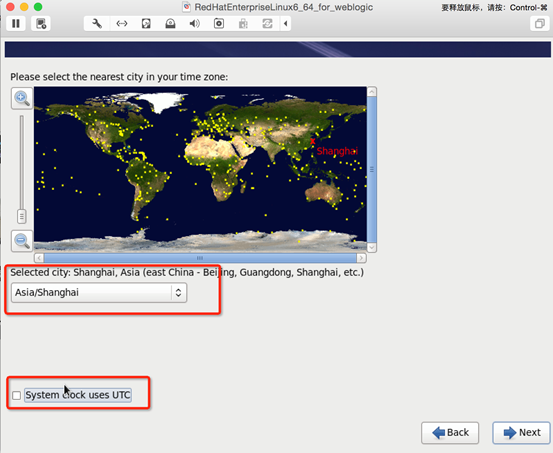Click the map horizontal scrollbar
Screen dimensions: 553x453
click(x=200, y=258)
